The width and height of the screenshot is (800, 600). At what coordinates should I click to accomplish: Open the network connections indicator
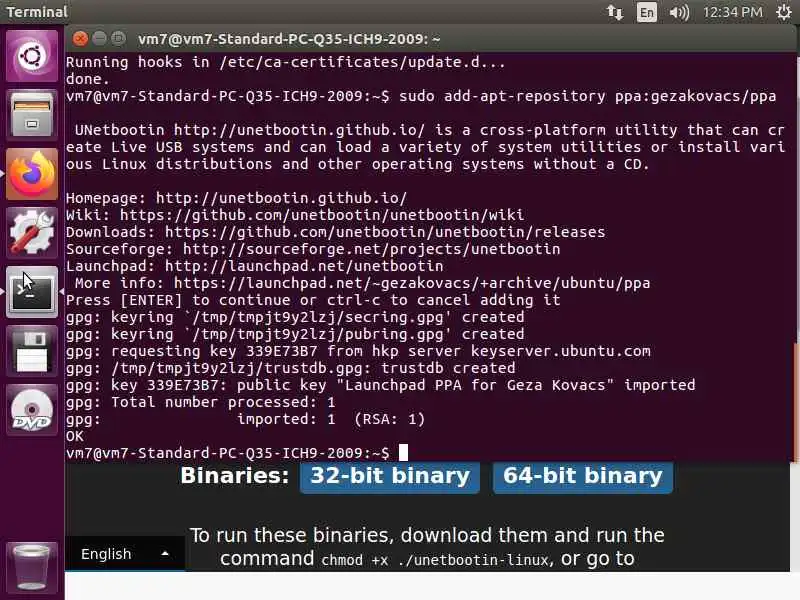[615, 12]
